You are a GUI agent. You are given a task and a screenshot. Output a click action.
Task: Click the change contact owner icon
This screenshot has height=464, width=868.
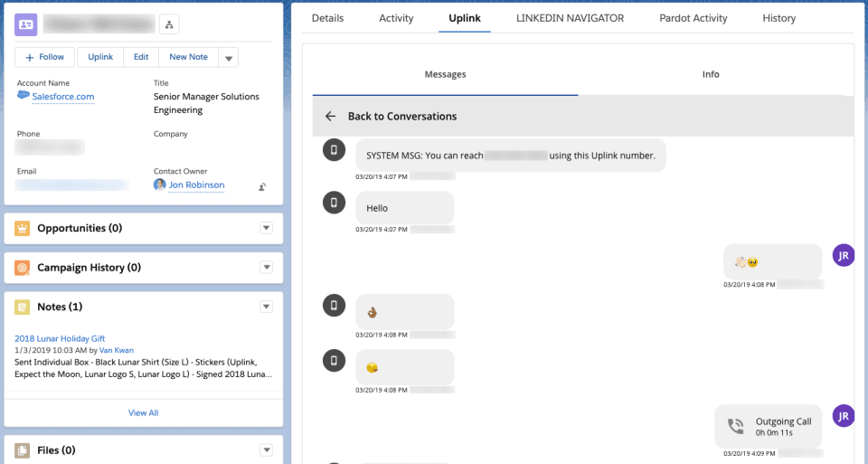pyautogui.click(x=262, y=186)
